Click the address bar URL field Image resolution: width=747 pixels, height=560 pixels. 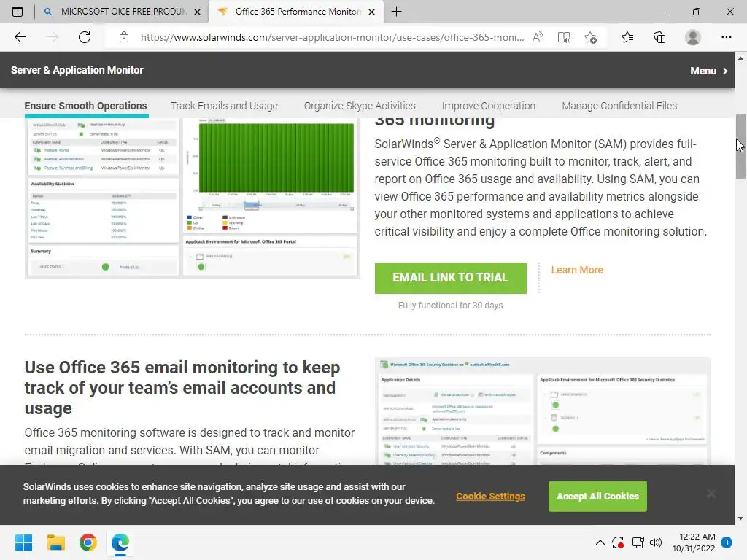tap(332, 37)
